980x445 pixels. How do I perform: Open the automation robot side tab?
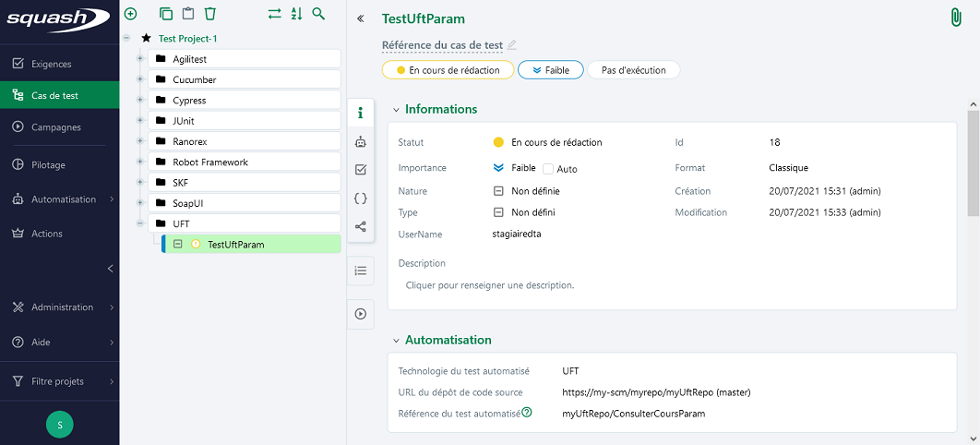361,141
